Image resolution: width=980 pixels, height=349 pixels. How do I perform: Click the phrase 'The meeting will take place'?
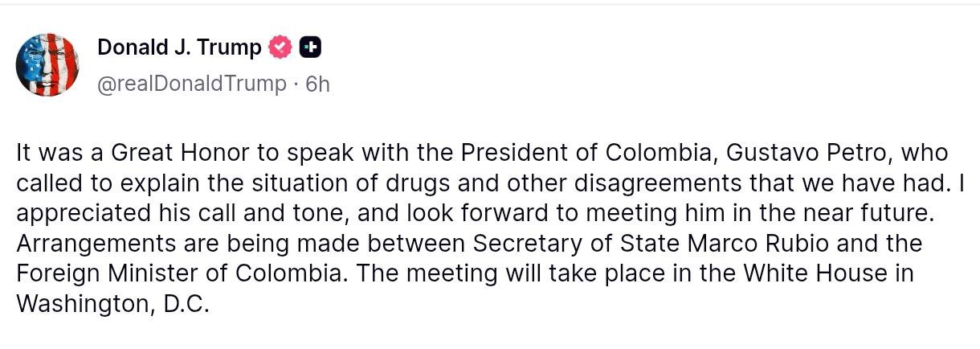click(496, 273)
